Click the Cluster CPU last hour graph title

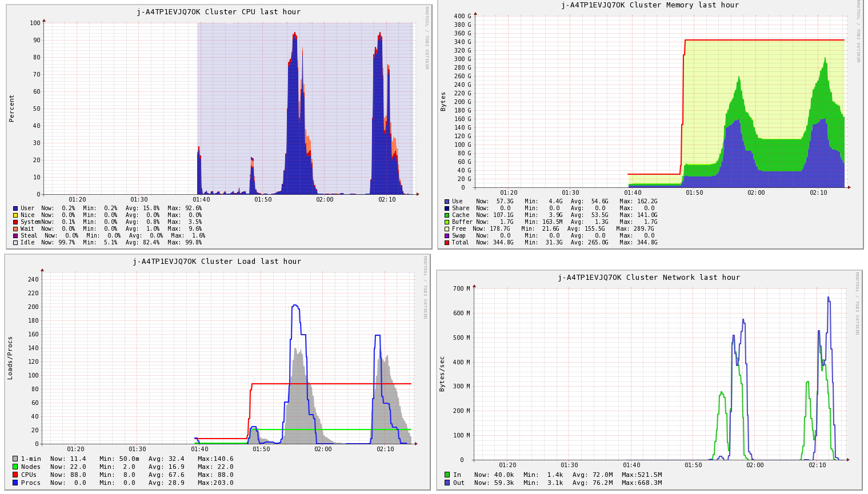(x=218, y=12)
